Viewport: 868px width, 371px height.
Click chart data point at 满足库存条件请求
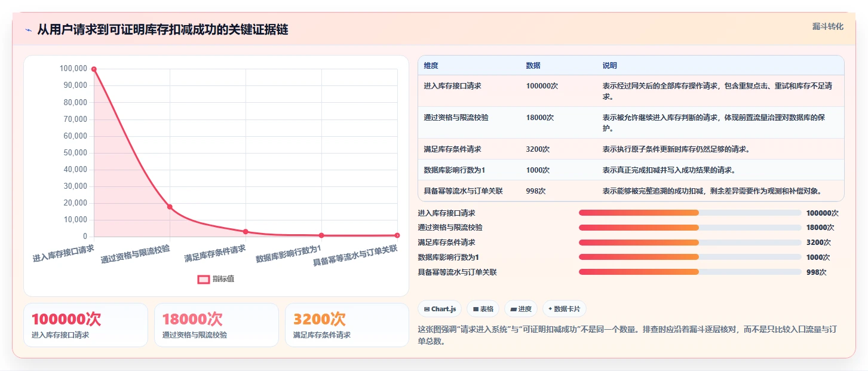[246, 232]
